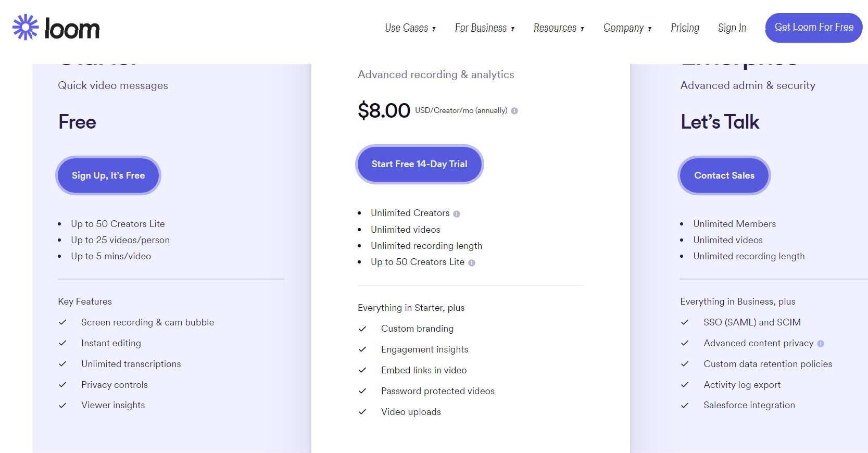Click info icon beside annual price

coord(514,111)
